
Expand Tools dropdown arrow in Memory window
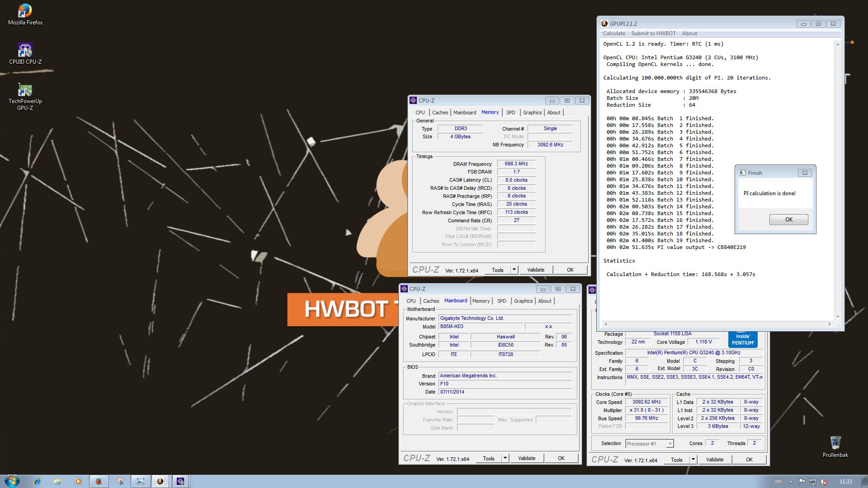514,270
